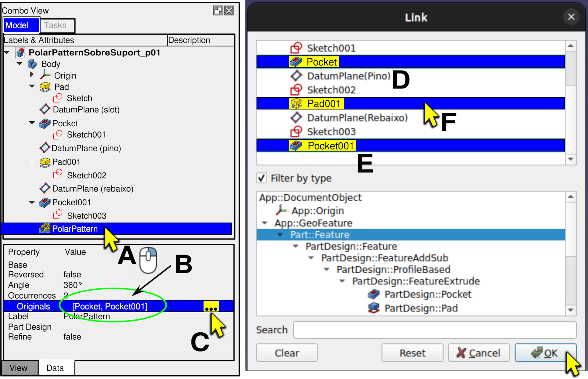Click the Body icon in model tree
588x379 pixels.
coord(32,64)
